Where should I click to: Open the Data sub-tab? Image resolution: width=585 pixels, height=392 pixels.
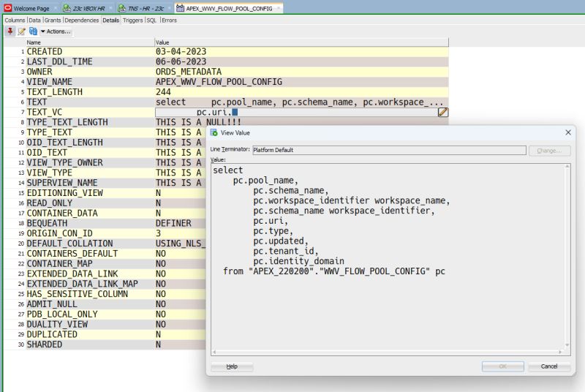click(34, 20)
